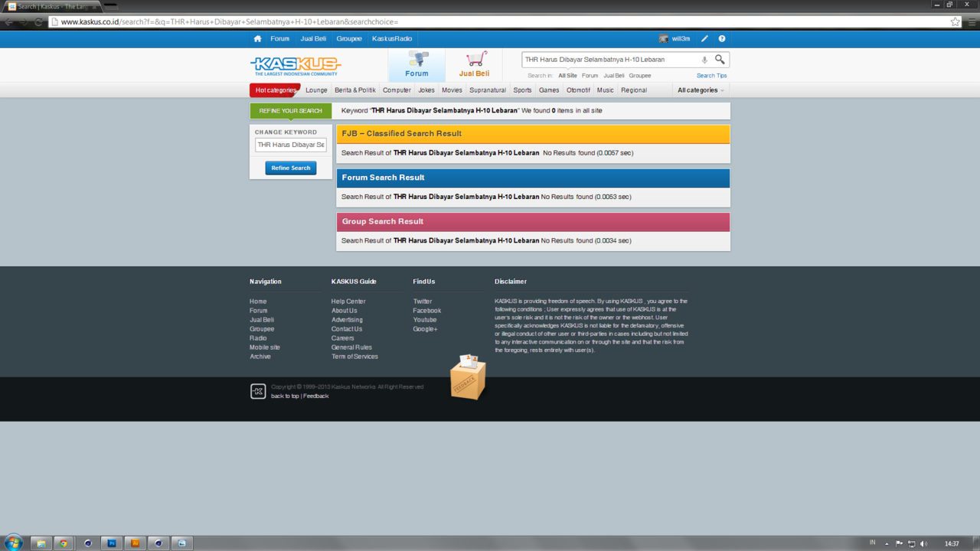980x551 pixels.
Task: Click the Refine Search button
Action: 291,168
